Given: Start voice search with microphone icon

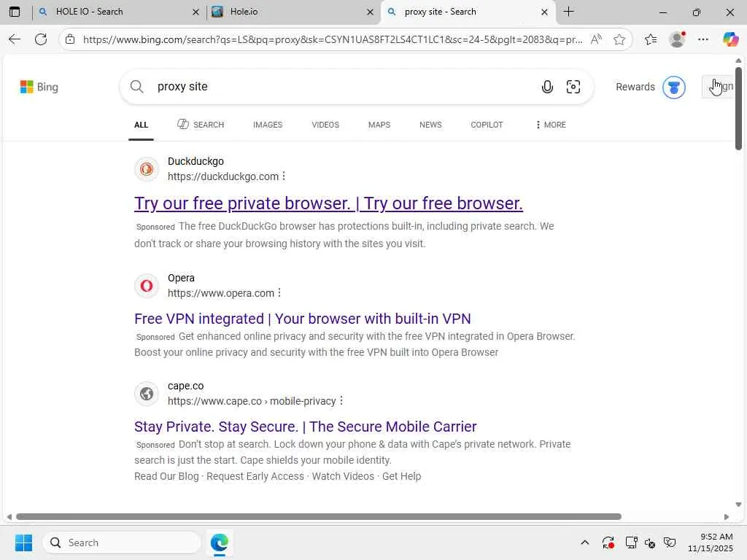Looking at the screenshot, I should (547, 87).
